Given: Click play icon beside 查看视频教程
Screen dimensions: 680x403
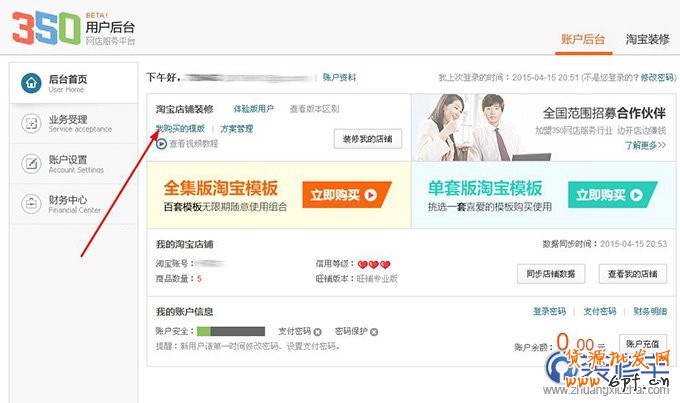Looking at the screenshot, I should 161,144.
